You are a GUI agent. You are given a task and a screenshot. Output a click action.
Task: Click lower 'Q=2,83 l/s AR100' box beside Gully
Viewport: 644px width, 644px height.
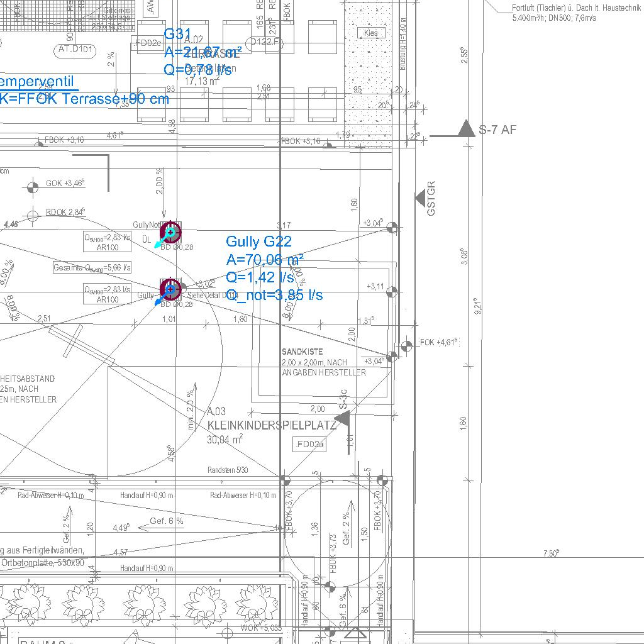pos(107,294)
